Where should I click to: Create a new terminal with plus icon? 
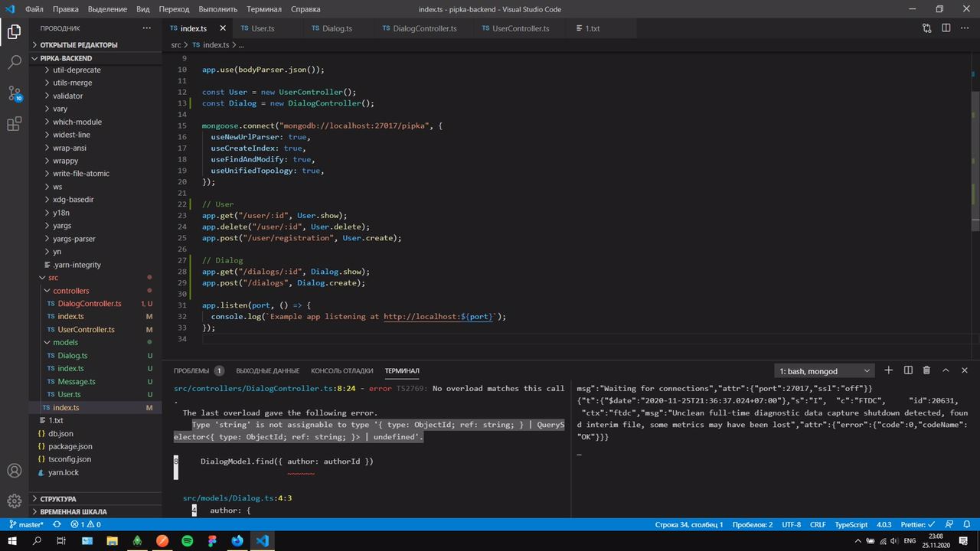click(888, 370)
